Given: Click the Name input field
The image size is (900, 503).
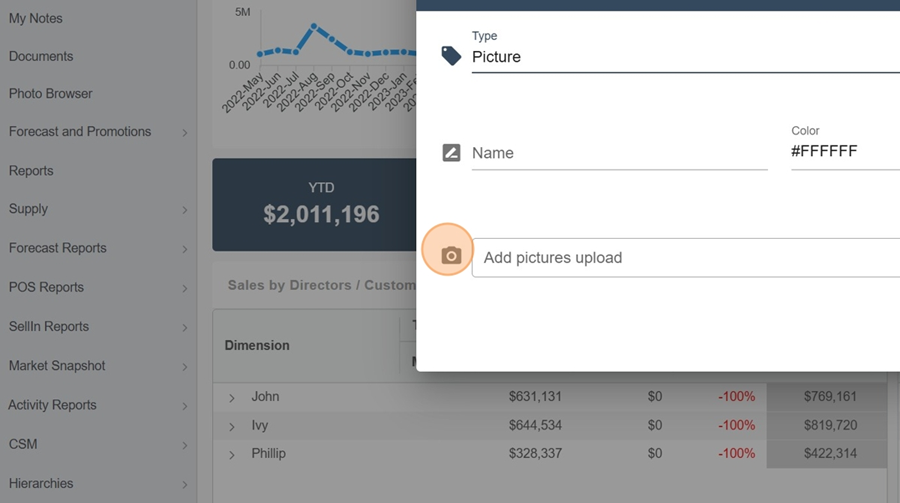Looking at the screenshot, I should (619, 153).
